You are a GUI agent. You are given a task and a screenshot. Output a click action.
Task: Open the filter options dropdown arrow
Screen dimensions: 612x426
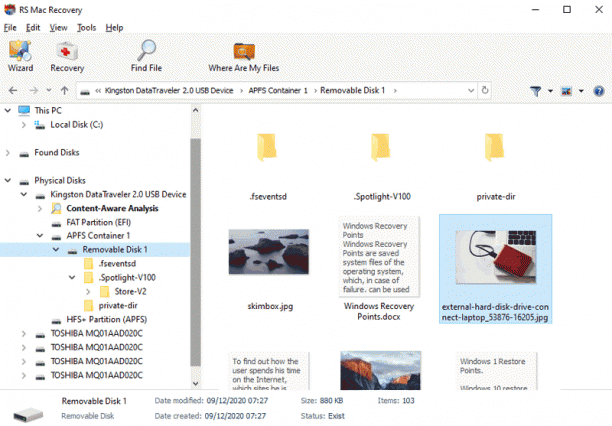click(x=550, y=91)
